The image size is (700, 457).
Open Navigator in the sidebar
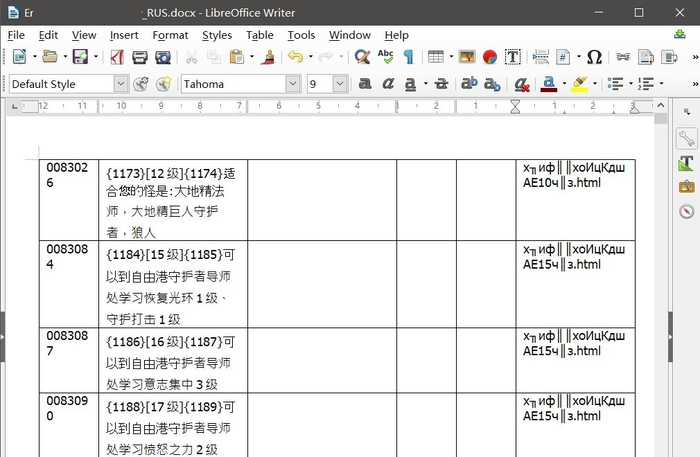coord(686,211)
